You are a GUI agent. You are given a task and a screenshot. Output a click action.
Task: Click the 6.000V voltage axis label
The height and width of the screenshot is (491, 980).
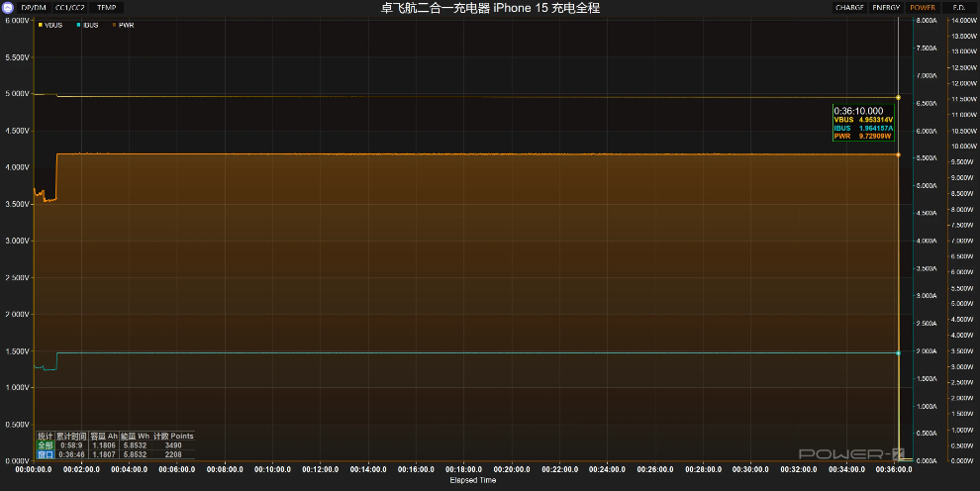(x=17, y=21)
